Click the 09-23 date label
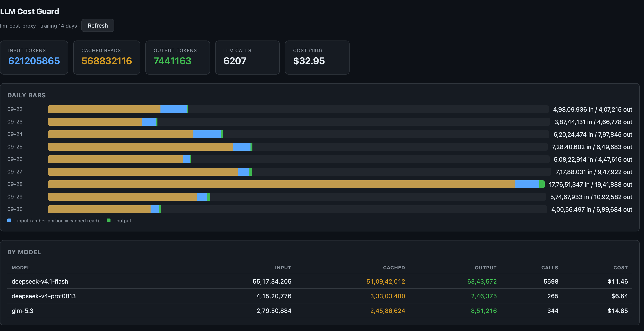644x331 pixels. pyautogui.click(x=15, y=122)
